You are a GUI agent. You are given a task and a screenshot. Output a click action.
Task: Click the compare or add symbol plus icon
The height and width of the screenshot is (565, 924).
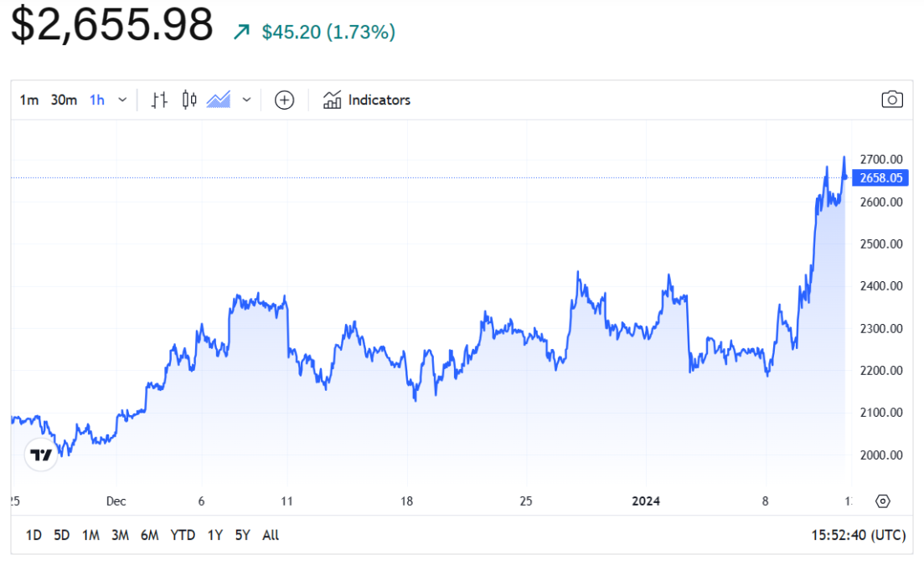285,100
